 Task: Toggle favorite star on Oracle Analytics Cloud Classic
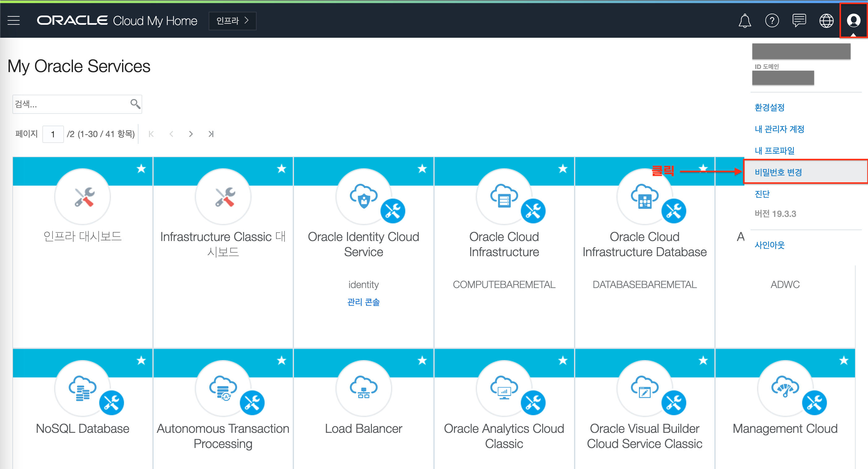click(563, 360)
